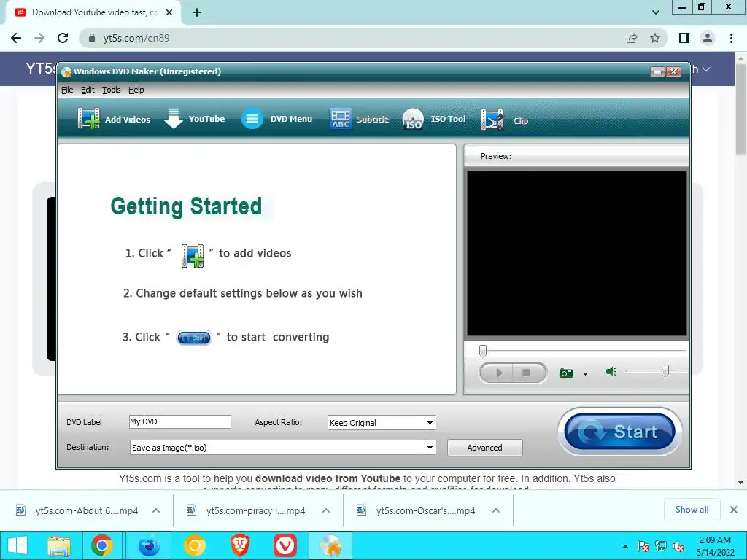Close the Download Youtube video tab
This screenshot has height=560, width=747.
pyautogui.click(x=169, y=13)
